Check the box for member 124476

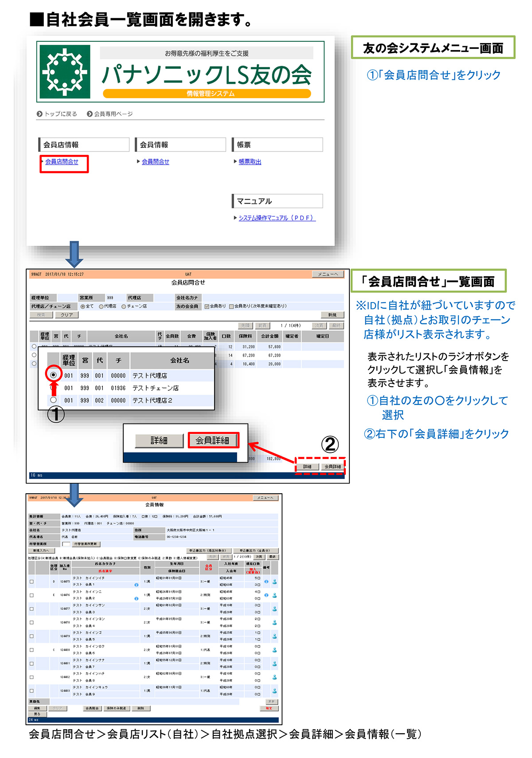point(31,595)
